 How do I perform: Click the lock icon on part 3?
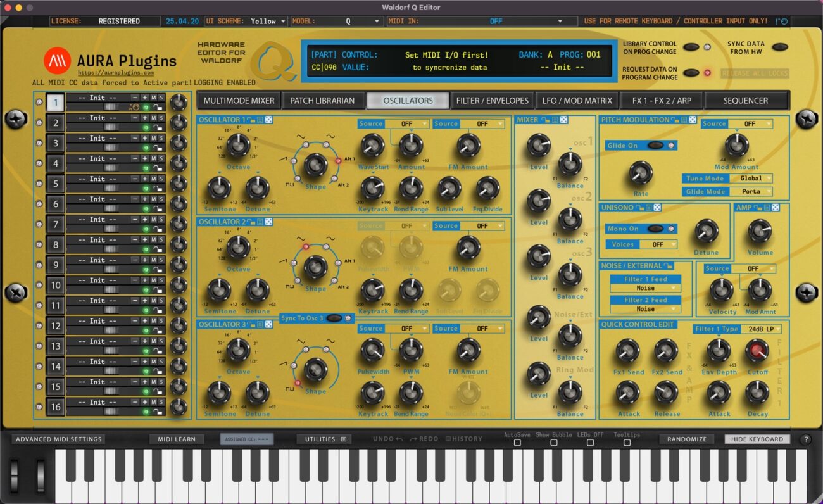coord(158,148)
